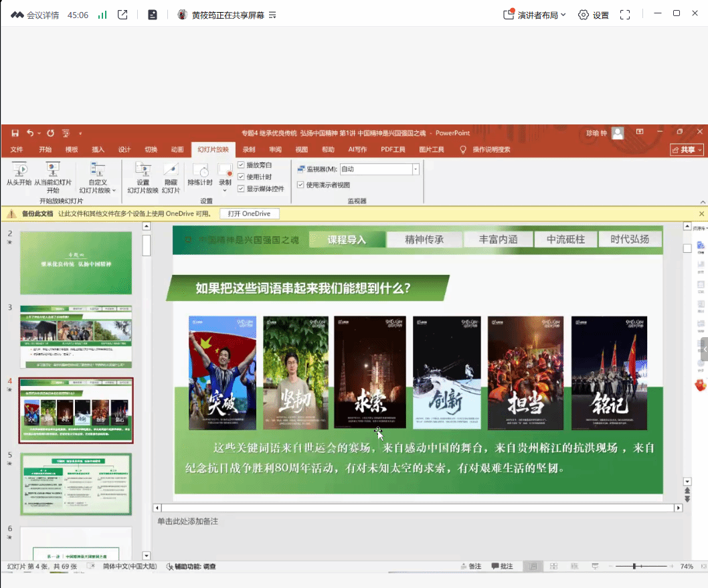Screen dimensions: 708x588
Task: Start slideshow from current slide icon
Action: (x=53, y=169)
